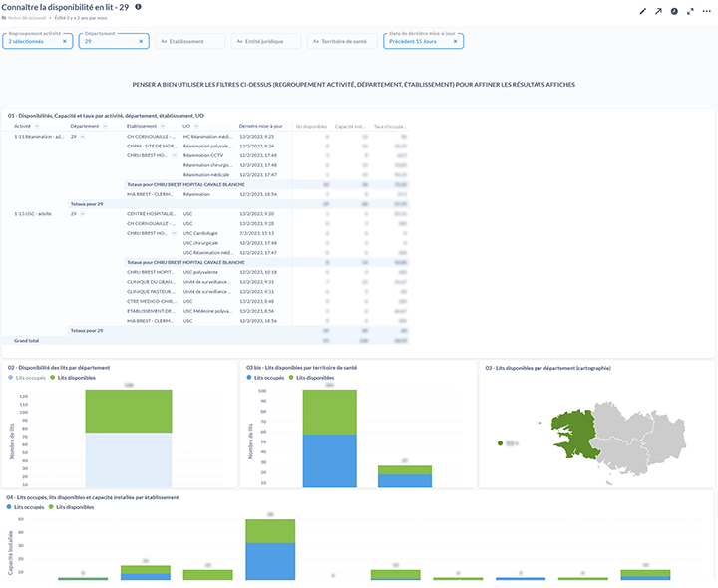Click the pencil edit dashboard icon

(x=643, y=11)
